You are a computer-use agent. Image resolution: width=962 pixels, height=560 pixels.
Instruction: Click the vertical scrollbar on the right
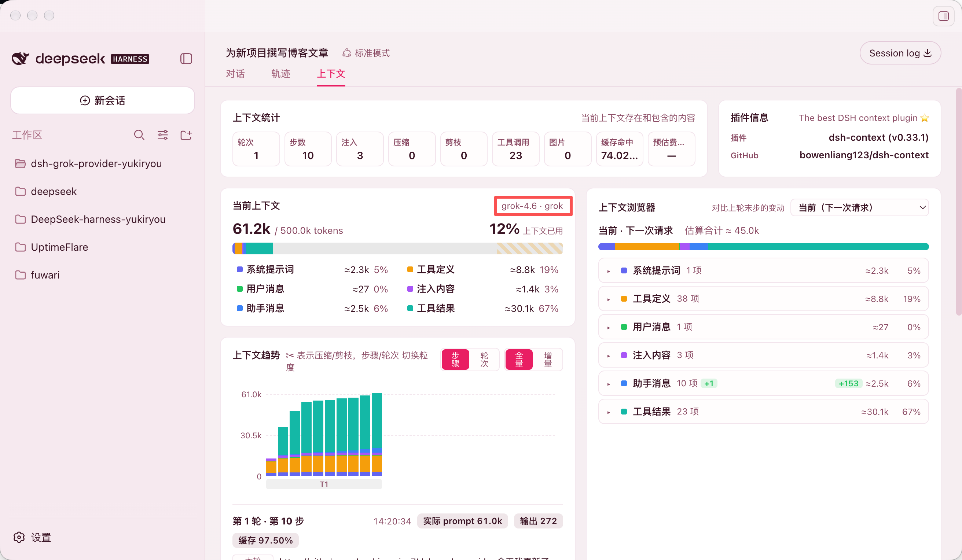[x=959, y=202]
